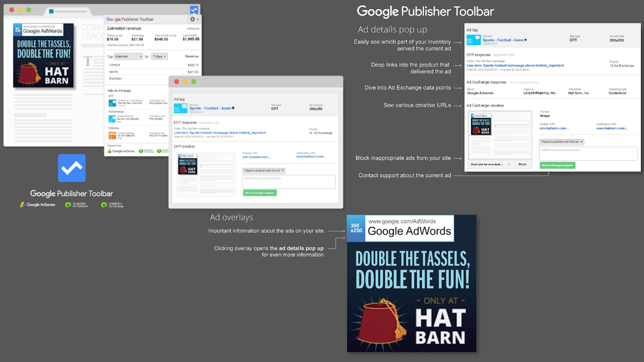
Task: Click the Publisher Toolbar extension icon in browser
Action: click(194, 10)
